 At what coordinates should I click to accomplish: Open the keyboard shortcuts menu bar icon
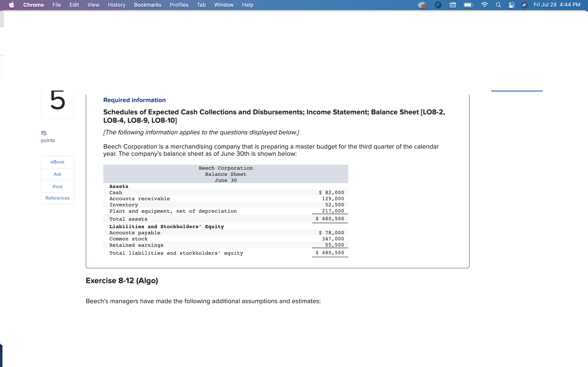click(452, 5)
